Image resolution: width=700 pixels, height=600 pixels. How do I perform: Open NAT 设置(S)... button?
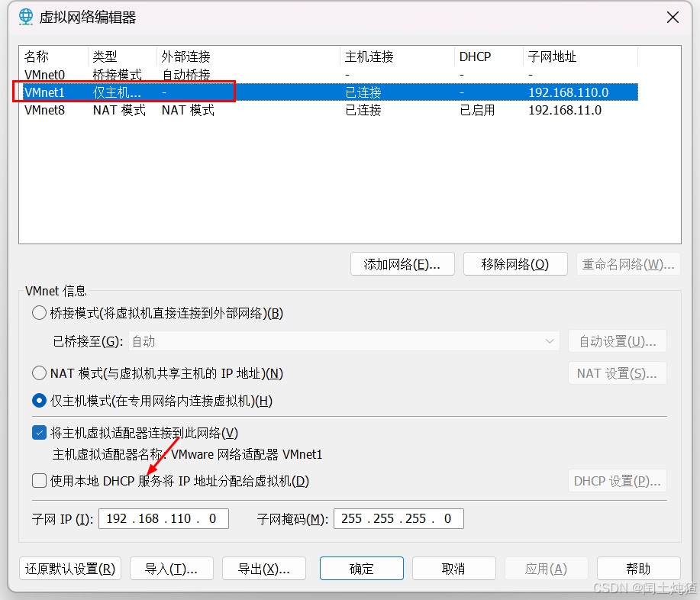tap(618, 373)
